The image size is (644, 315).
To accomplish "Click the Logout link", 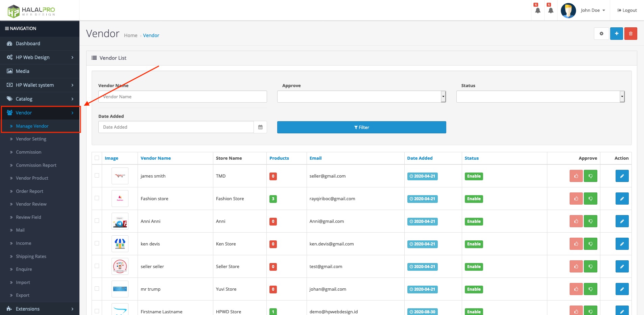I will (x=627, y=10).
